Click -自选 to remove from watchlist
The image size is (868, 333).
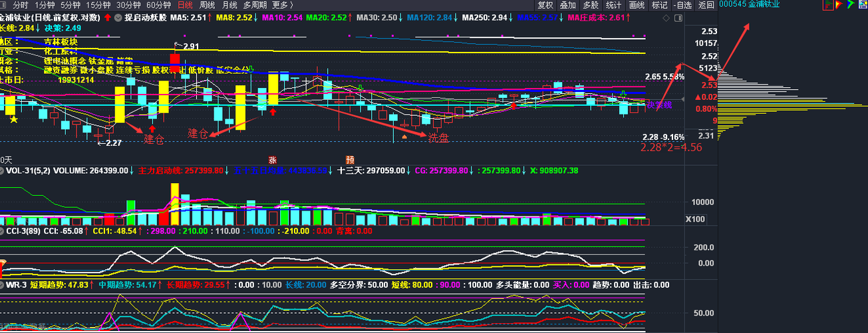(x=682, y=5)
